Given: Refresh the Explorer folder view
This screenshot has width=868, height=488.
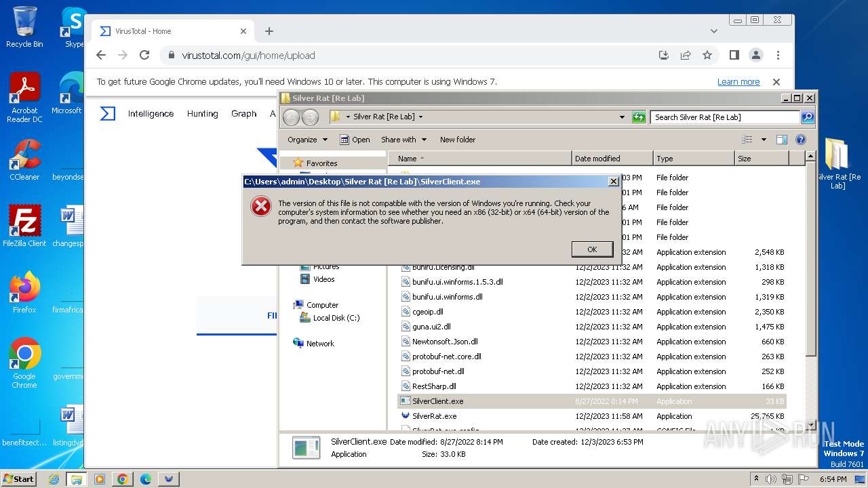Looking at the screenshot, I should [638, 117].
